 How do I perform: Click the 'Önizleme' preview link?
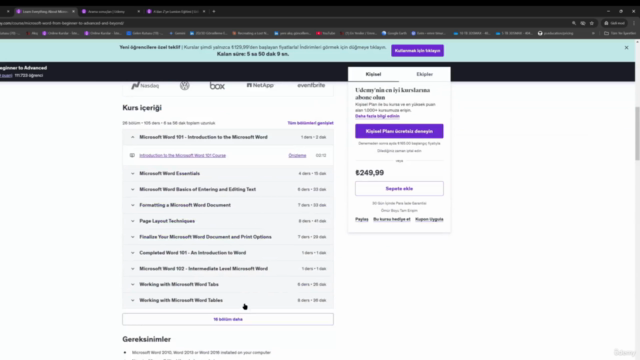click(x=297, y=156)
